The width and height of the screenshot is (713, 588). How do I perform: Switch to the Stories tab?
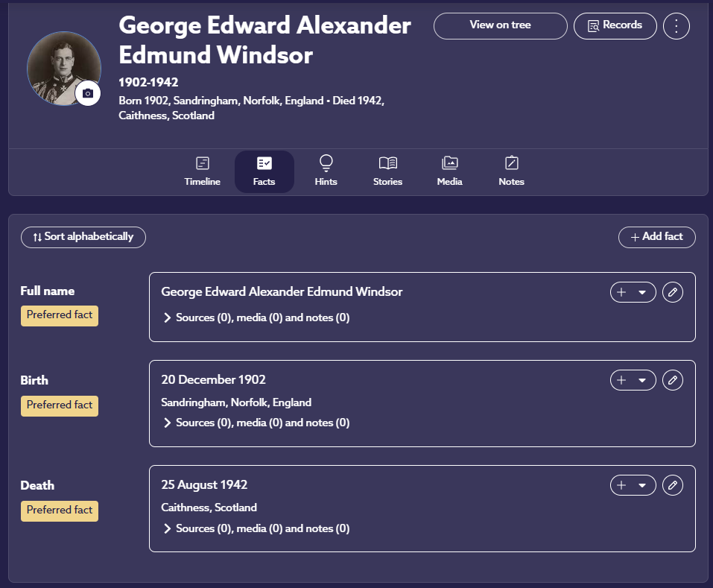tap(387, 171)
